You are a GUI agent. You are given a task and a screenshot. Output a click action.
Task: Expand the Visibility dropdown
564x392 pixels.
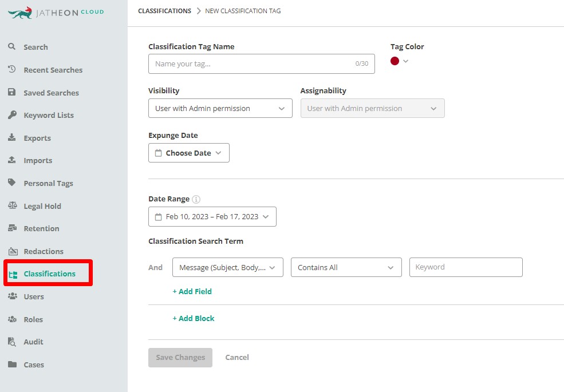[220, 108]
